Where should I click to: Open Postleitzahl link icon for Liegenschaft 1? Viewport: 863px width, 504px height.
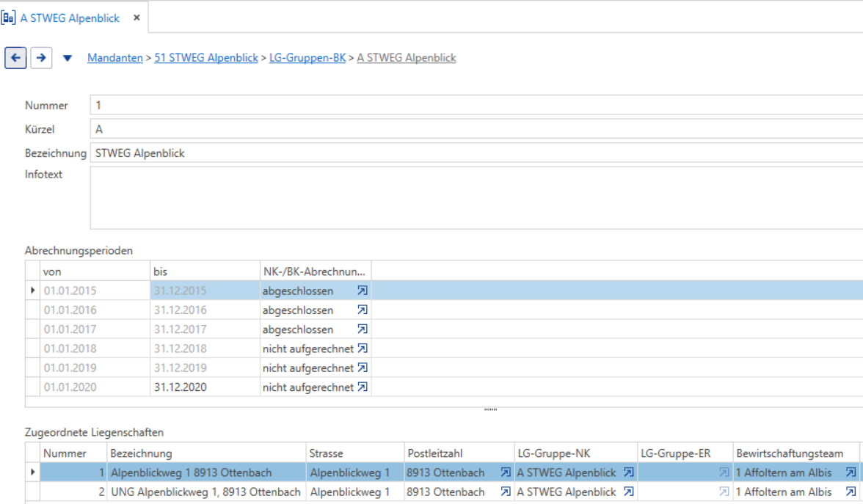pyautogui.click(x=505, y=472)
